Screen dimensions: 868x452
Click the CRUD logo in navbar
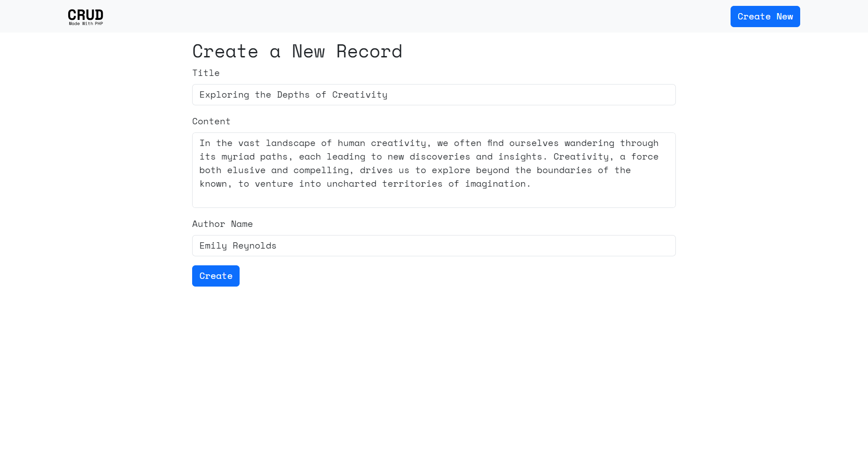tap(85, 14)
